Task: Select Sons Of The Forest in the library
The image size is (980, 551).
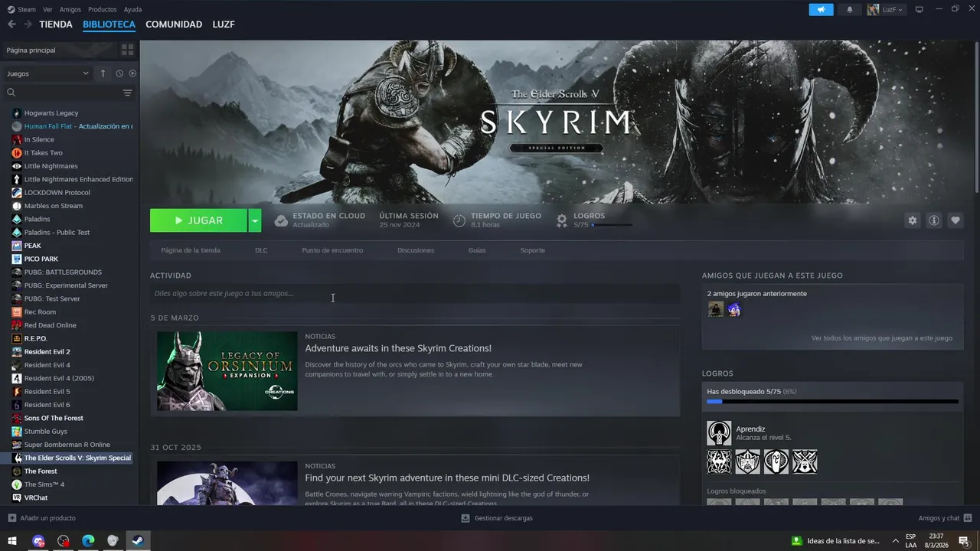Action: [54, 418]
